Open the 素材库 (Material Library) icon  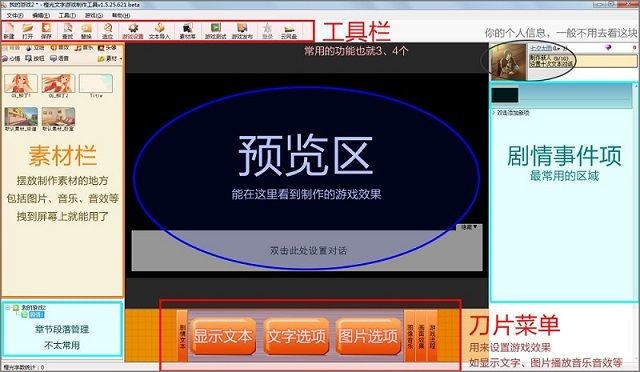(x=187, y=31)
